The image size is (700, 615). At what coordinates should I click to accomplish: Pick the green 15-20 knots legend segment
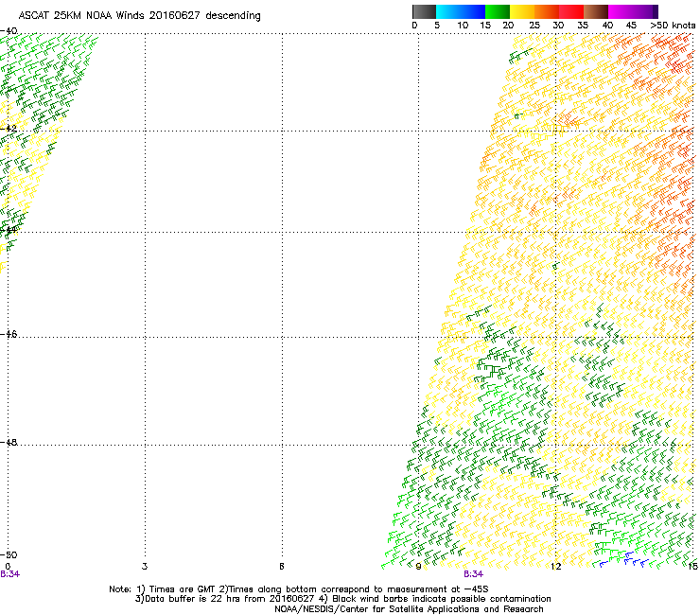tap(498, 11)
